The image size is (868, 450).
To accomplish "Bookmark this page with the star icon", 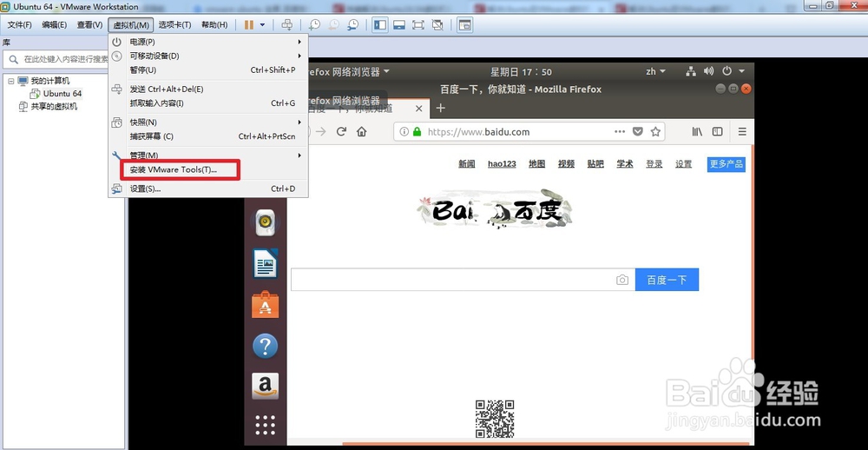I will point(655,132).
